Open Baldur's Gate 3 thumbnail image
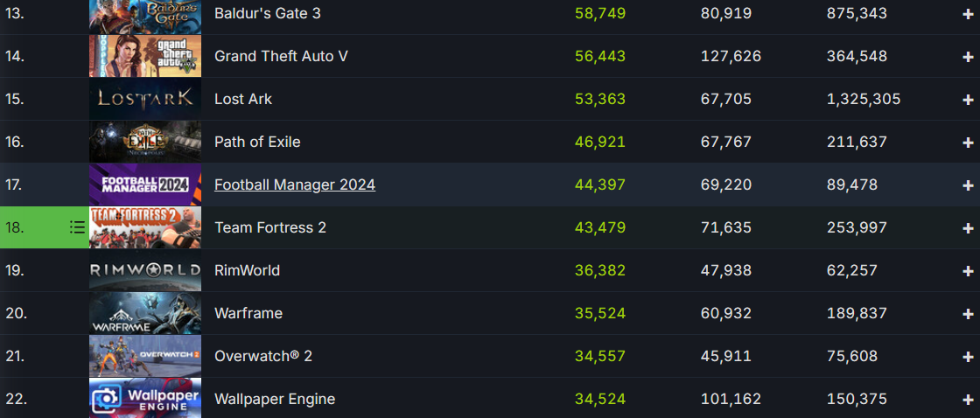Image resolution: width=980 pixels, height=418 pixels. tap(145, 14)
